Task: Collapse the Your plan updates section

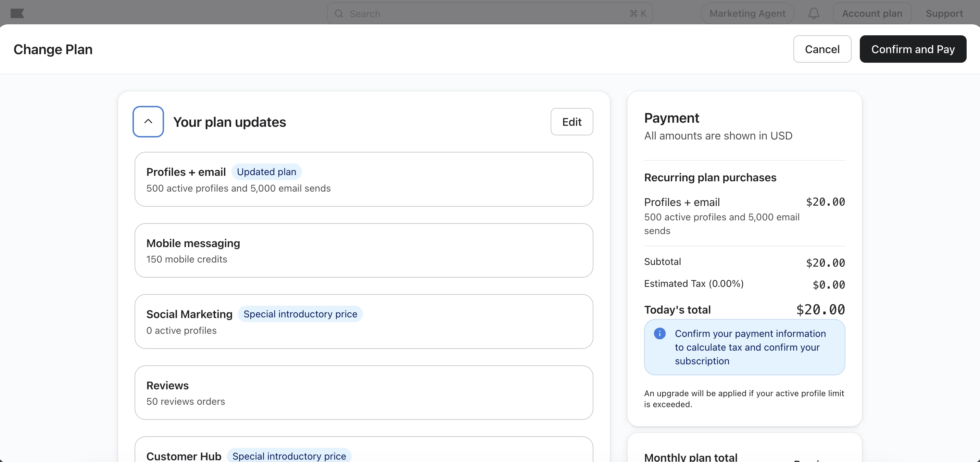Action: (148, 122)
